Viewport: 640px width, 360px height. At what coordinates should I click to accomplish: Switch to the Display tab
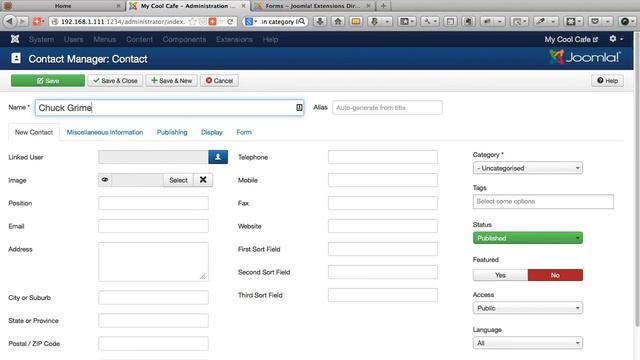(211, 132)
